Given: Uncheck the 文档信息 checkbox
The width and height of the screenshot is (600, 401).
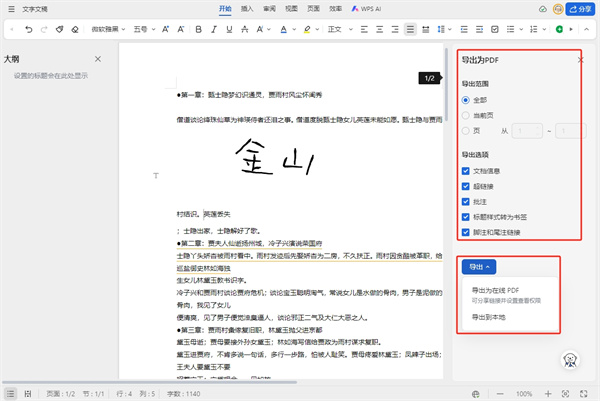Looking at the screenshot, I should point(466,171).
